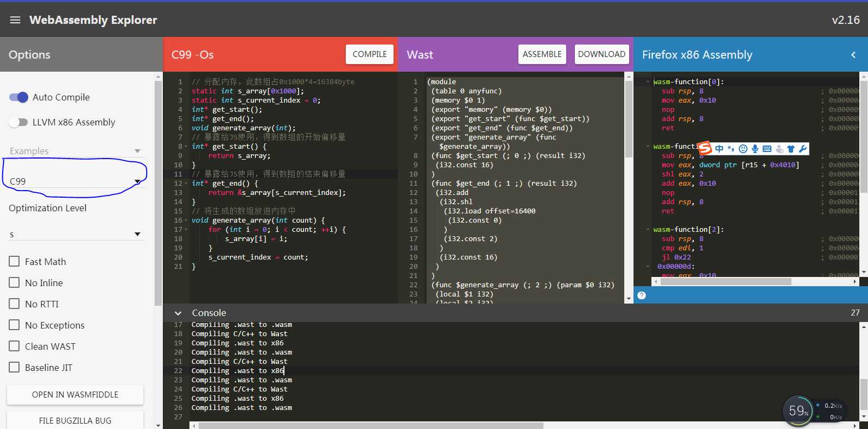Enable the LLVM x86 Assembly switch
This screenshot has height=429, width=868.
18,122
